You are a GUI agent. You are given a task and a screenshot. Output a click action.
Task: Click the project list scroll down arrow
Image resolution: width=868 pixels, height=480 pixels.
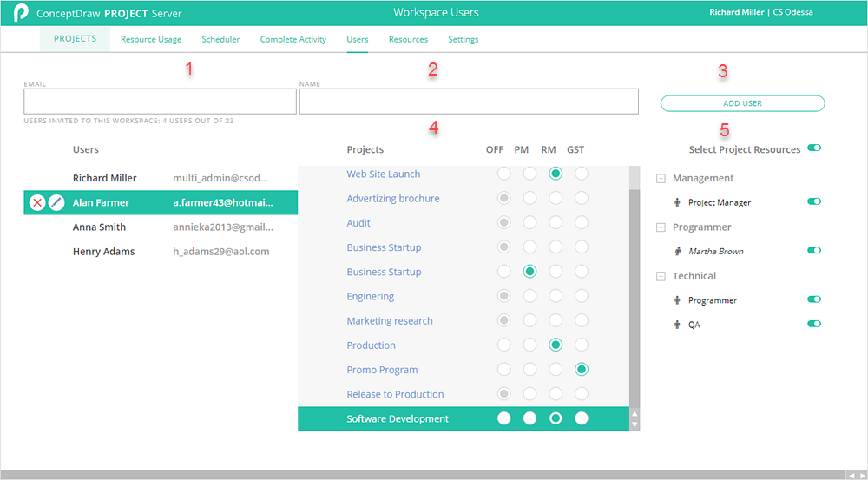point(635,424)
